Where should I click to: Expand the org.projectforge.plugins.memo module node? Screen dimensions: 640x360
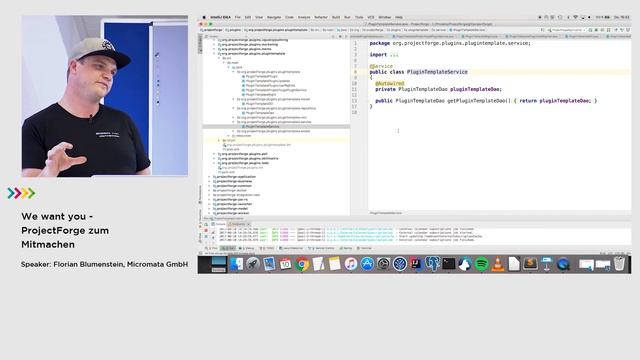pos(215,49)
